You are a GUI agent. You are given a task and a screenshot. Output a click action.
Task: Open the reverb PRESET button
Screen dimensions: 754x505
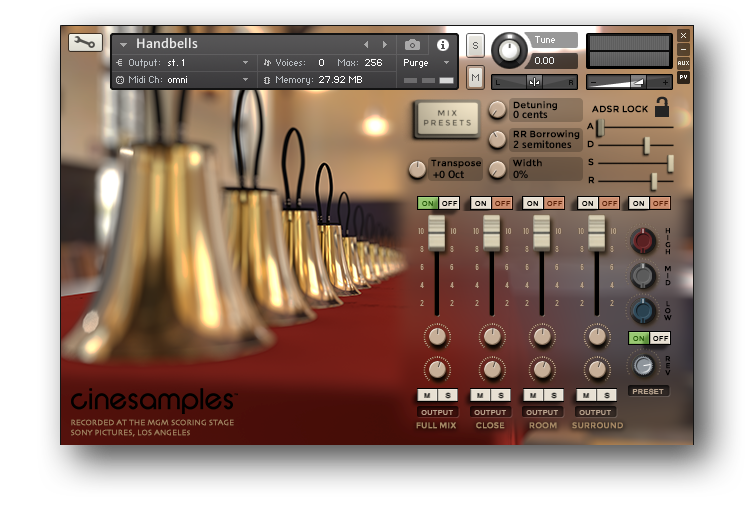[648, 391]
